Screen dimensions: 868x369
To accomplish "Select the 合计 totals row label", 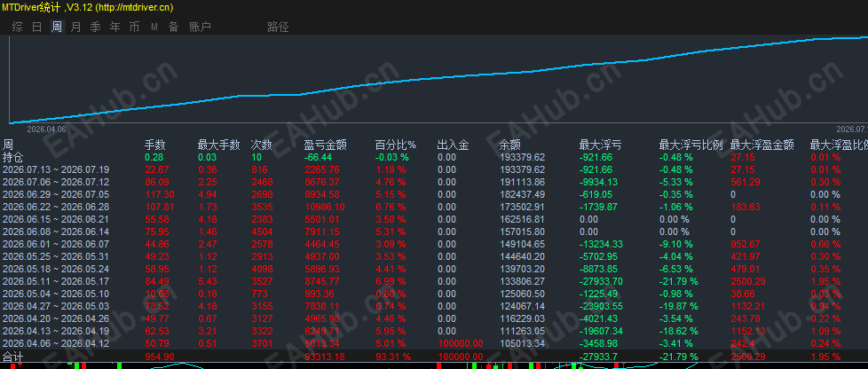I will pyautogui.click(x=12, y=357).
